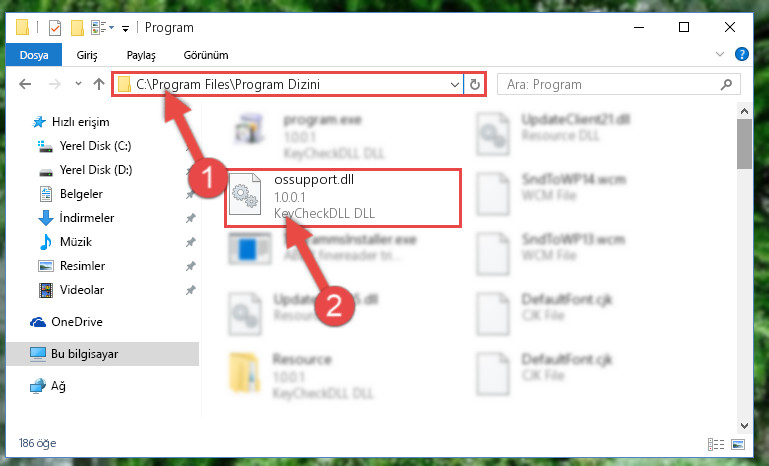Toggle the pin next to Müzik

[x=190, y=242]
